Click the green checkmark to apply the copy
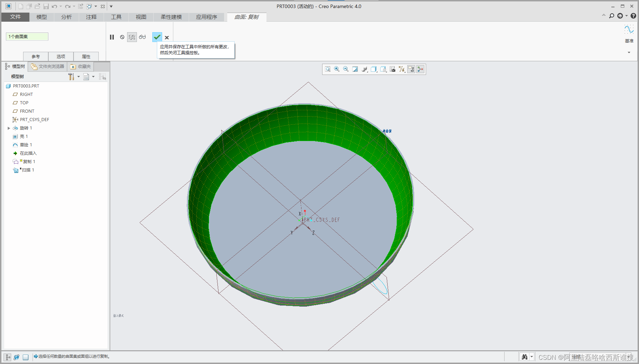Viewport: 639px width, 364px height. pos(157,37)
